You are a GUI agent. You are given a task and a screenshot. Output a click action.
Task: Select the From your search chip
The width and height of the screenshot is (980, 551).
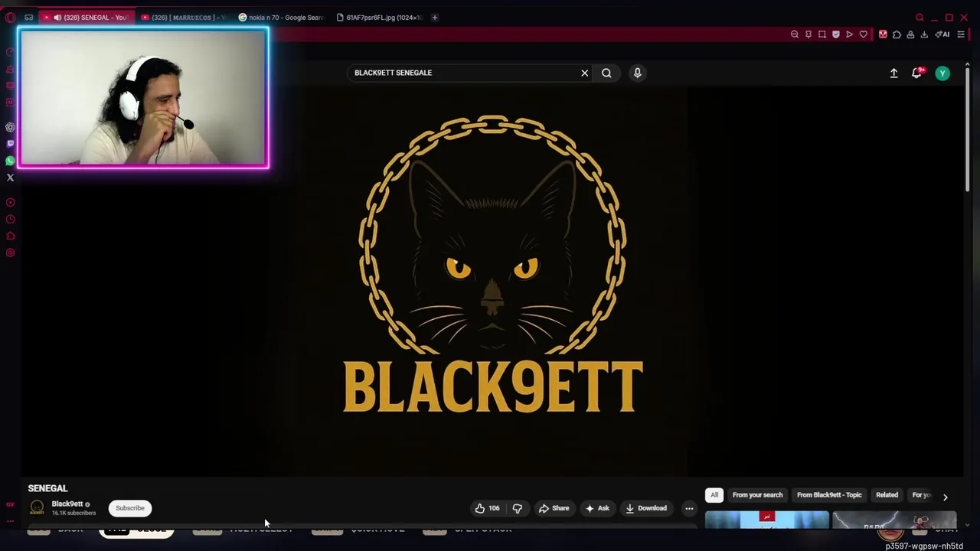pos(757,495)
